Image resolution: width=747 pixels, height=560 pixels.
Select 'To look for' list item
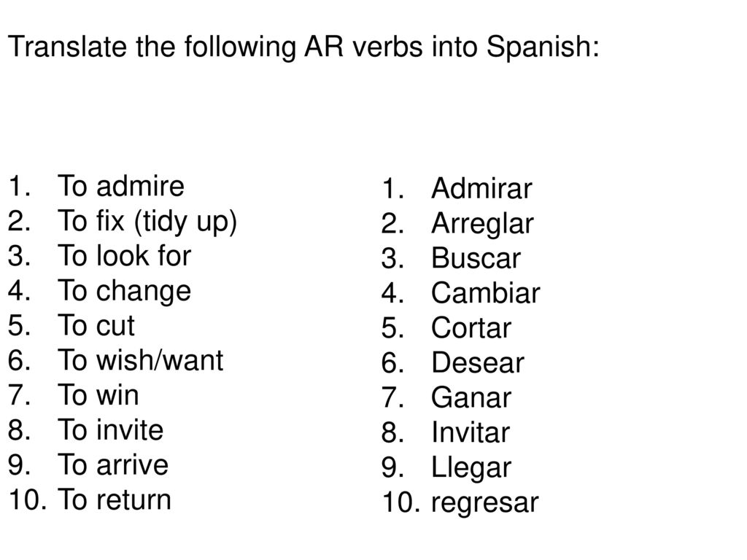(x=124, y=256)
